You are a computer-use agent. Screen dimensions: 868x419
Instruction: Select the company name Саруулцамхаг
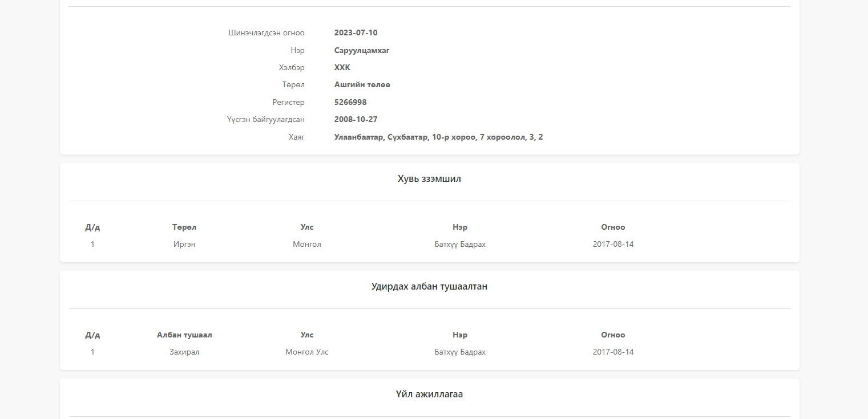coord(362,51)
